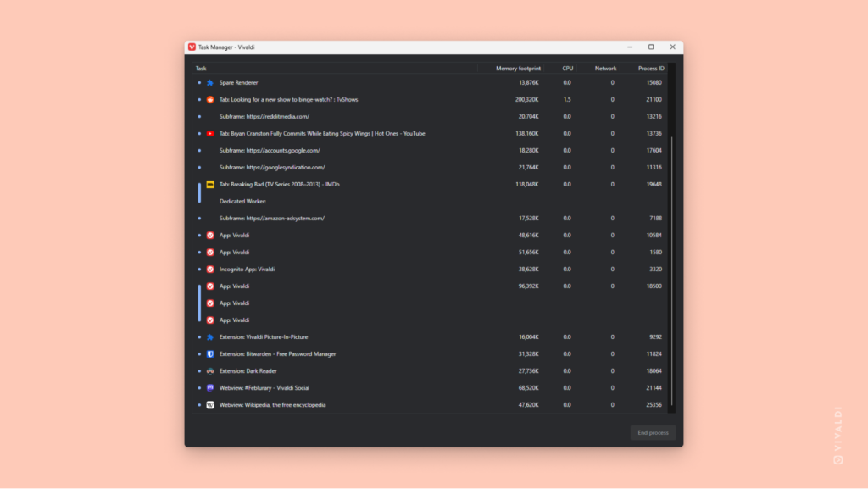The width and height of the screenshot is (868, 489).
Task: Select Extension: Dark Reader row
Action: (430, 371)
